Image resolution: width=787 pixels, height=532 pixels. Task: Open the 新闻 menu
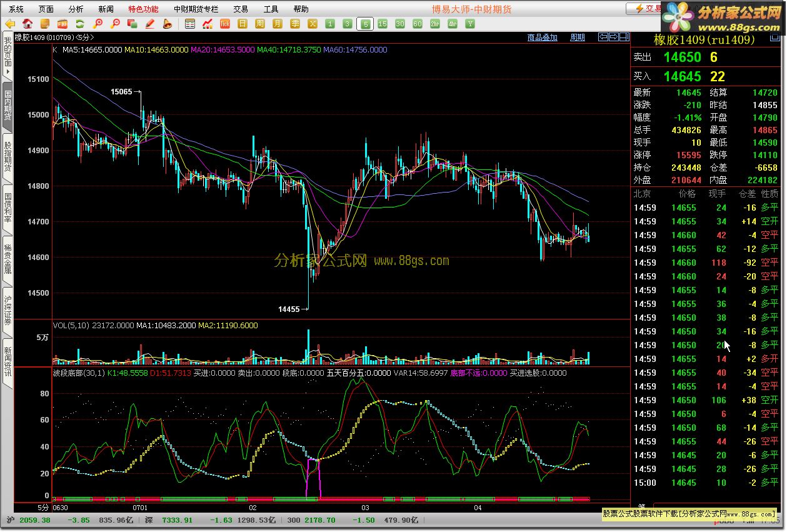(x=106, y=9)
